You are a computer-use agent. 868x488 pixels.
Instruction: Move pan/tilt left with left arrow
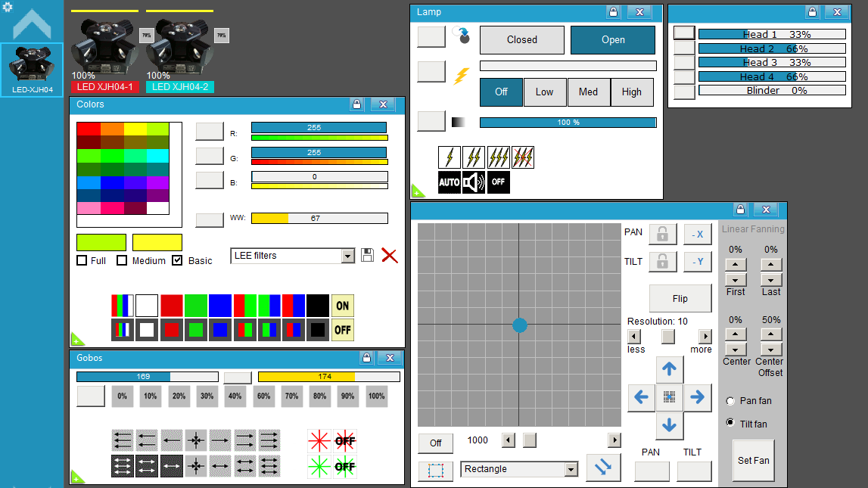coord(642,396)
